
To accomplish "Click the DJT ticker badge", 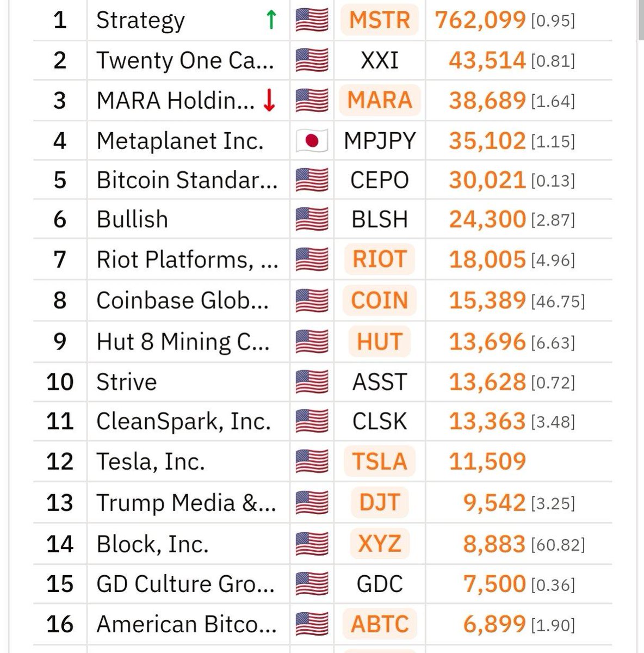I will pyautogui.click(x=380, y=503).
